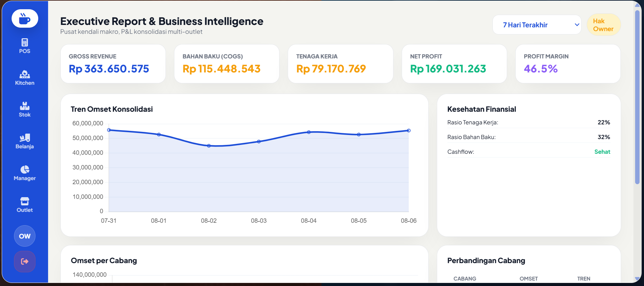Click Gross Revenue value Rp 363.650.575
Image resolution: width=644 pixels, height=286 pixels.
[x=109, y=69]
